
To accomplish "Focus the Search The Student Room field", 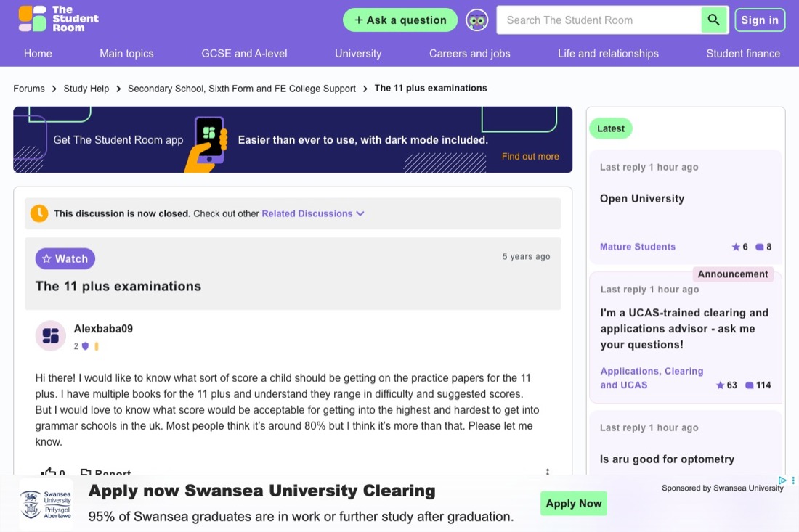I will tap(599, 20).
